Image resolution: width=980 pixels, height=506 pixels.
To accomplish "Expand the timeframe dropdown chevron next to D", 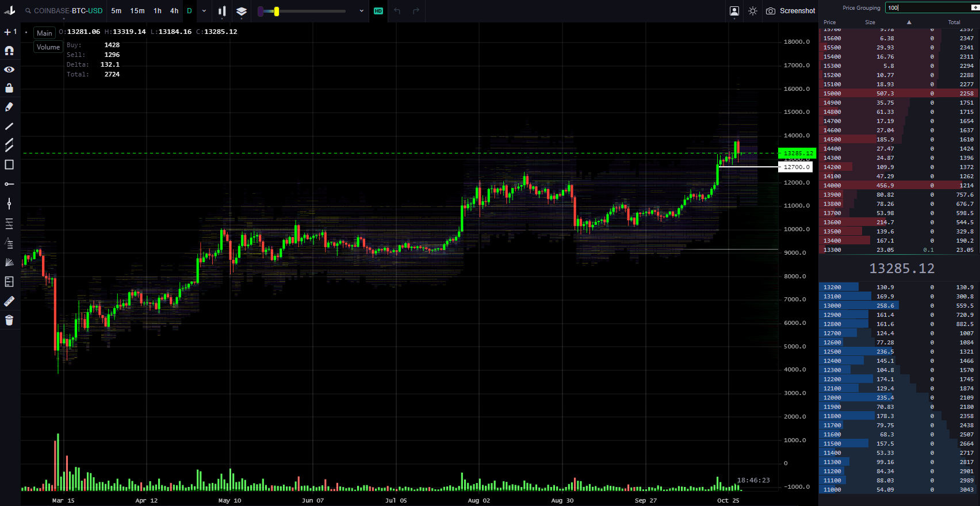I will point(204,11).
